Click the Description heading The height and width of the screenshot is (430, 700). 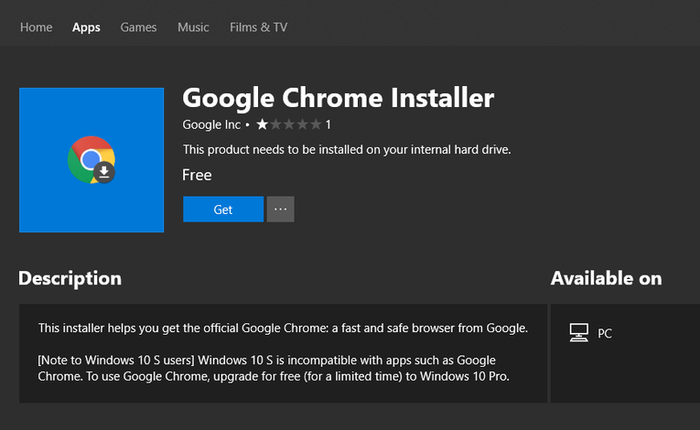click(70, 279)
